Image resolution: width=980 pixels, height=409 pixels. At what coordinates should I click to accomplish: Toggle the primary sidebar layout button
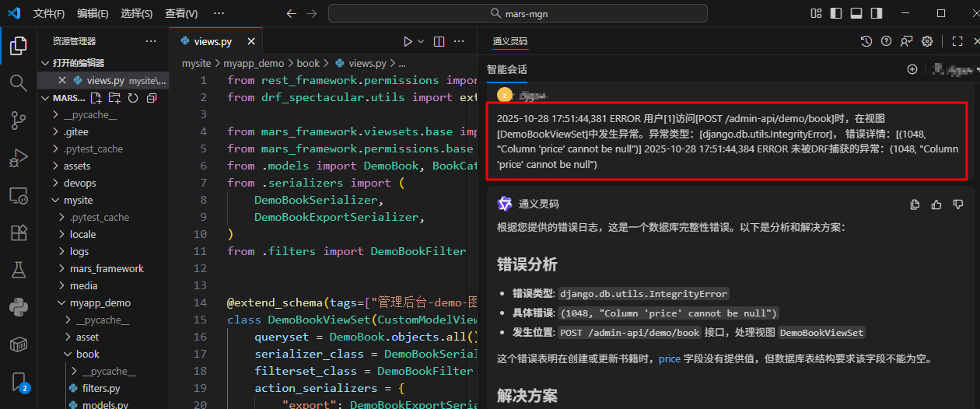click(836, 13)
